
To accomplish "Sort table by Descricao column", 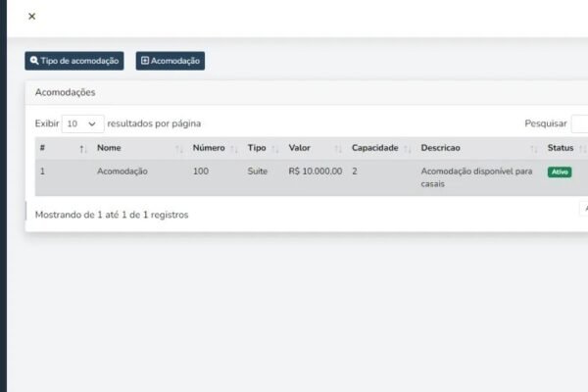I will (441, 148).
